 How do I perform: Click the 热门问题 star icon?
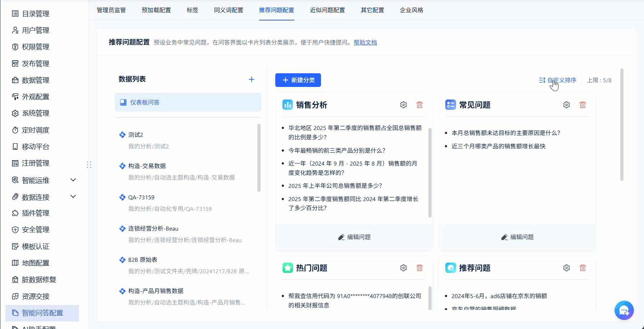tap(287, 268)
